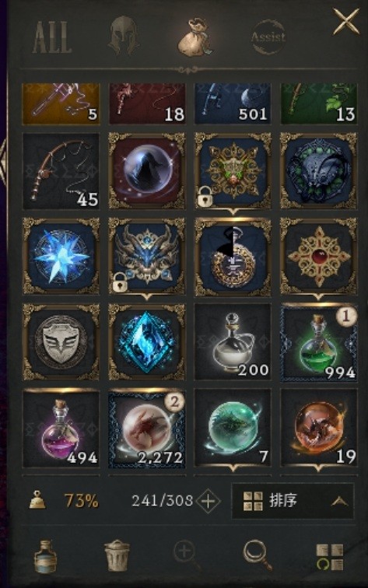Select the blue ice star crystal item
Screen dimensions: 368x588
point(61,257)
